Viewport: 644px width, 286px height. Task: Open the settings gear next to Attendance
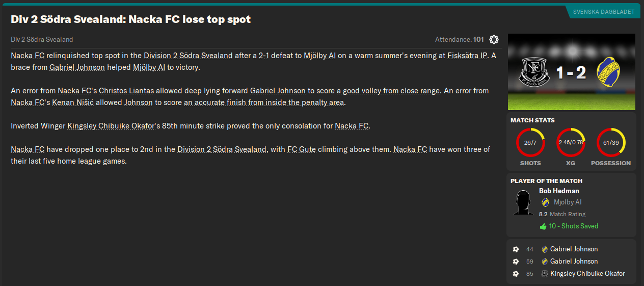(x=494, y=39)
